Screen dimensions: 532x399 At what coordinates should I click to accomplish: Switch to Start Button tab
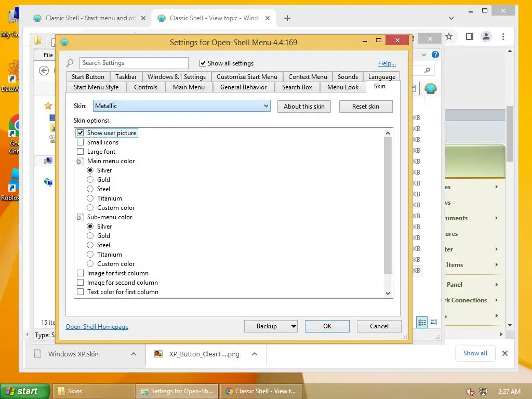point(88,77)
